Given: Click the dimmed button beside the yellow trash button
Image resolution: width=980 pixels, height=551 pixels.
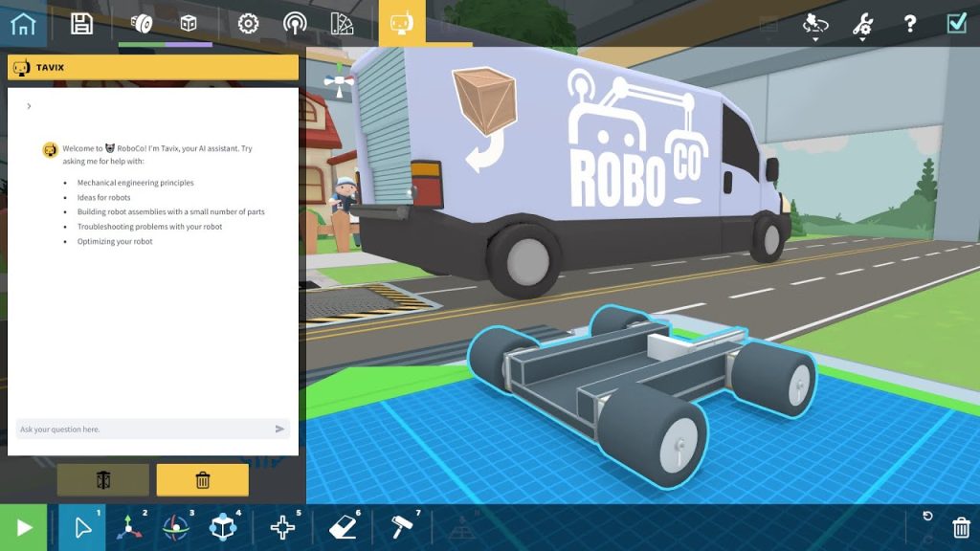Looking at the screenshot, I should (x=103, y=480).
